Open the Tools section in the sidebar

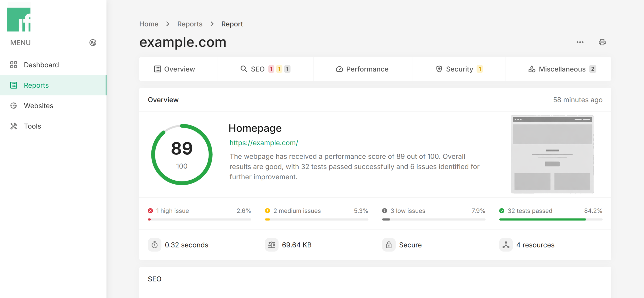click(x=14, y=126)
